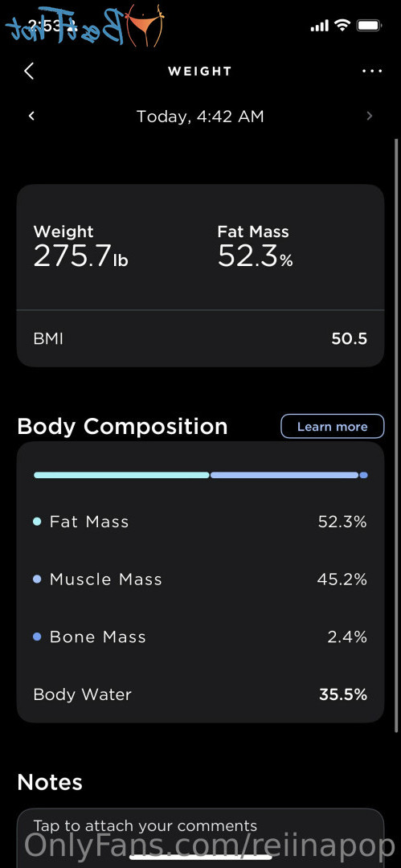Tap the muscle mass segment of composition bar
The width and height of the screenshot is (401, 868).
pyautogui.click(x=284, y=475)
